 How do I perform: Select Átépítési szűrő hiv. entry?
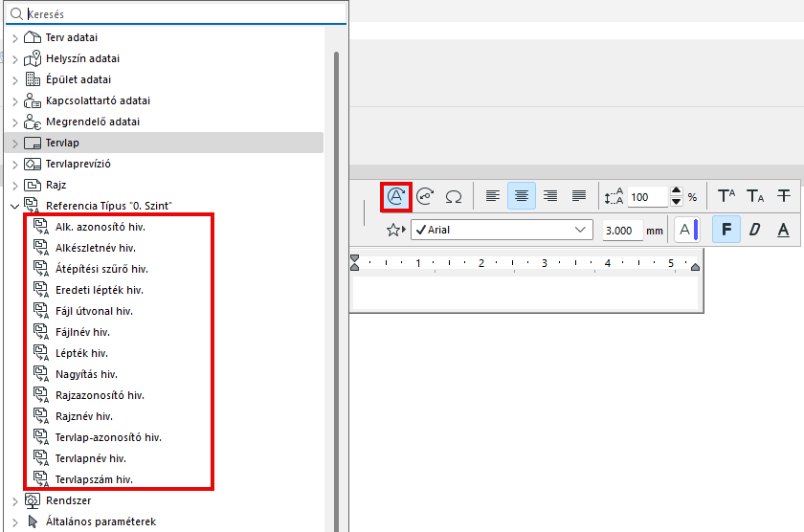point(101,269)
